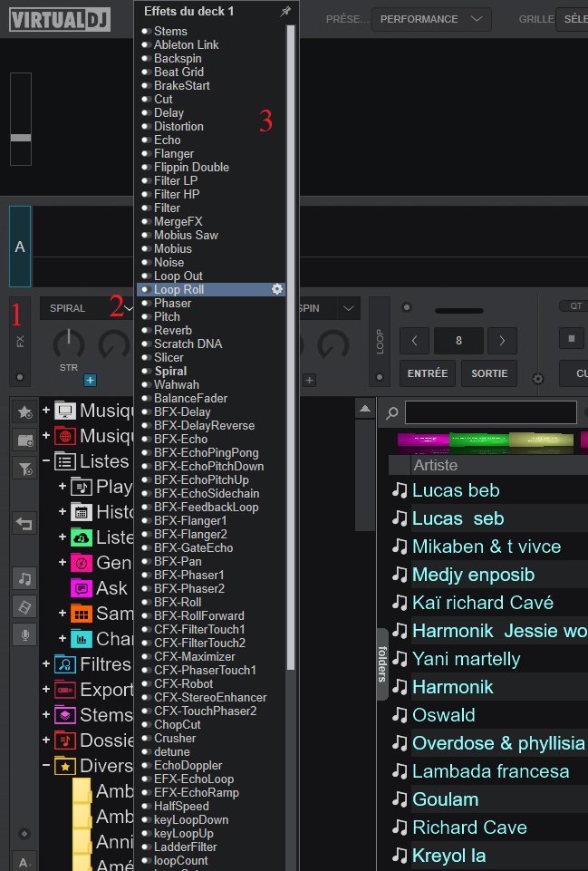
Task: Expand the Stems browser tree node
Action: tap(46, 714)
